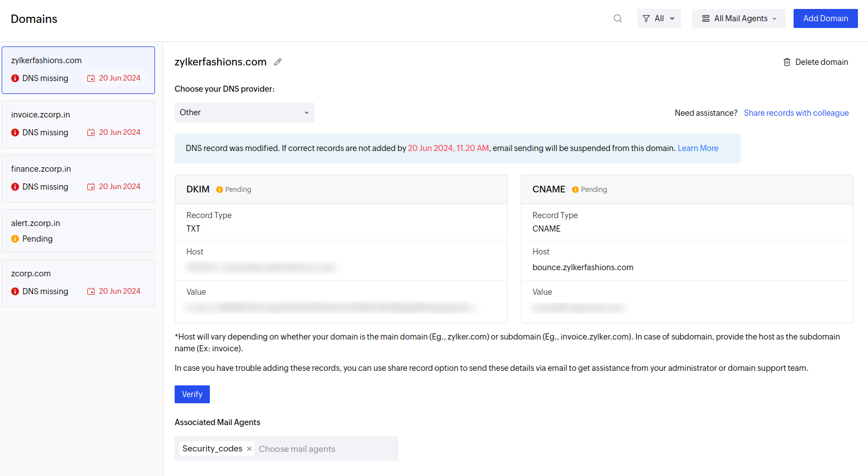Follow the Learn More link
The image size is (868, 476).
[x=698, y=148]
